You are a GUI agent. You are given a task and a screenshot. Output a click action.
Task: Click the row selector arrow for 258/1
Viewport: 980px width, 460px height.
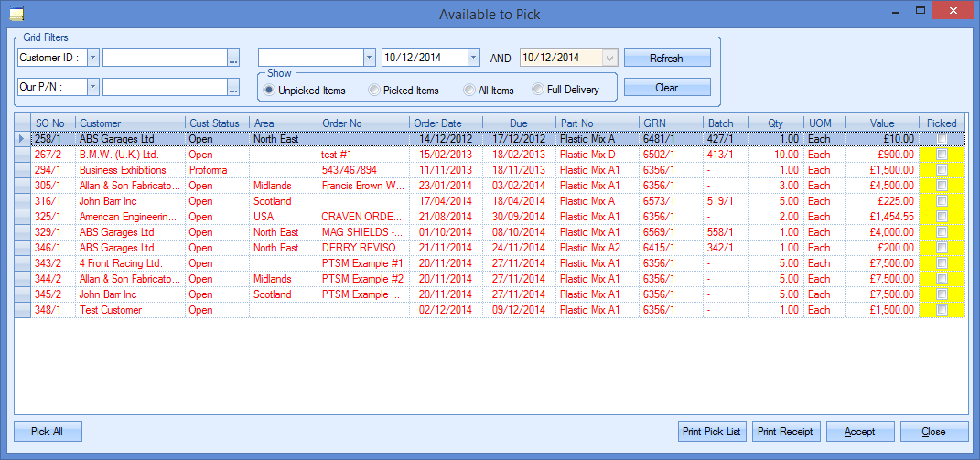coord(23,139)
